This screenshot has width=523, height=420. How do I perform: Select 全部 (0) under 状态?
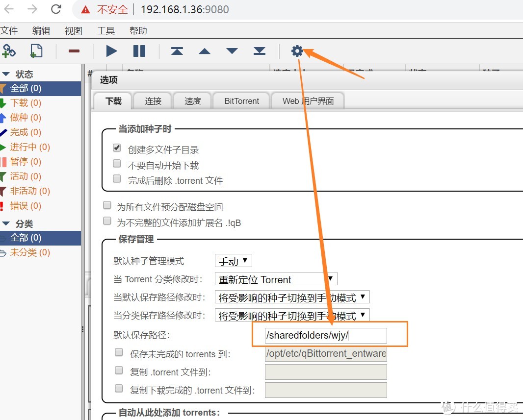[x=40, y=88]
